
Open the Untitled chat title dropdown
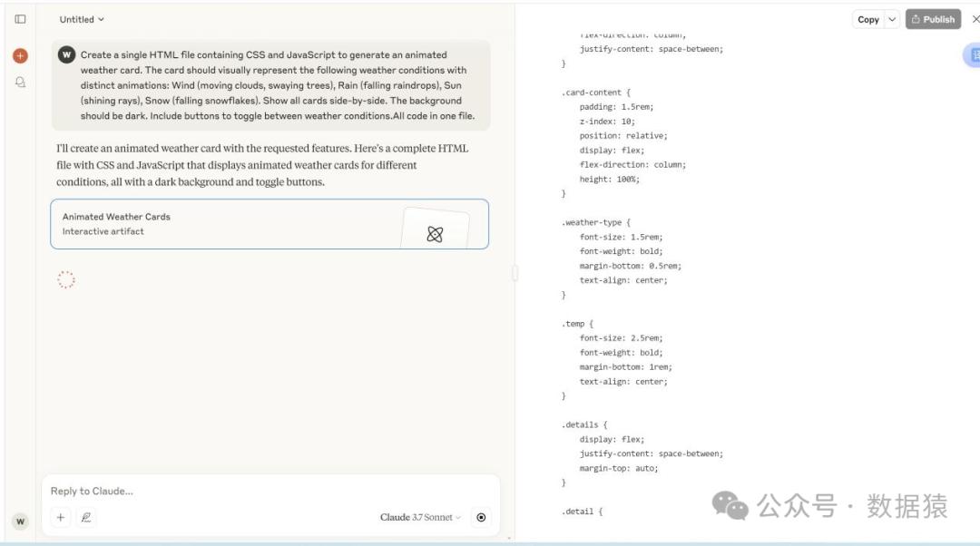pyautogui.click(x=82, y=19)
